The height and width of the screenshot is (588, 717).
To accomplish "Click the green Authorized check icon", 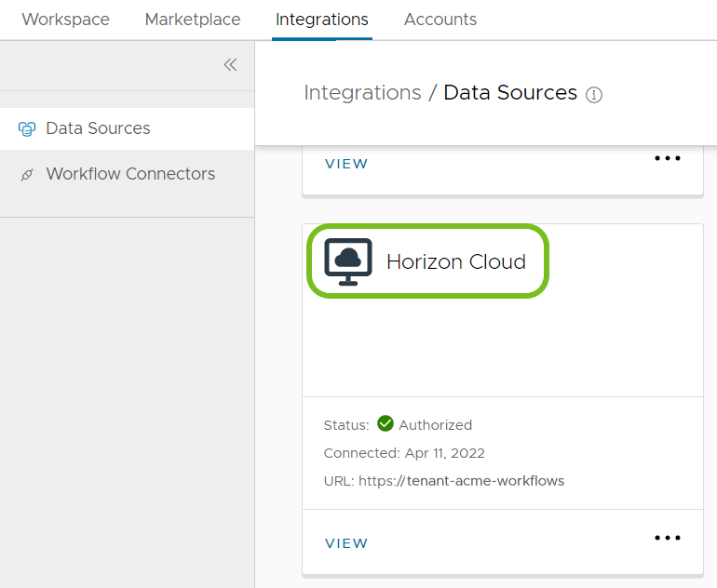I will 385,423.
